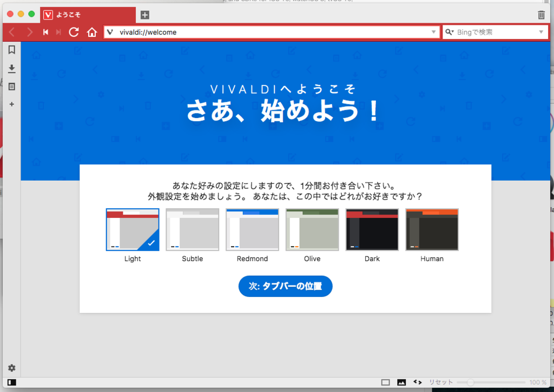The width and height of the screenshot is (554, 392).
Task: Toggle image loading options icon
Action: coord(401,382)
